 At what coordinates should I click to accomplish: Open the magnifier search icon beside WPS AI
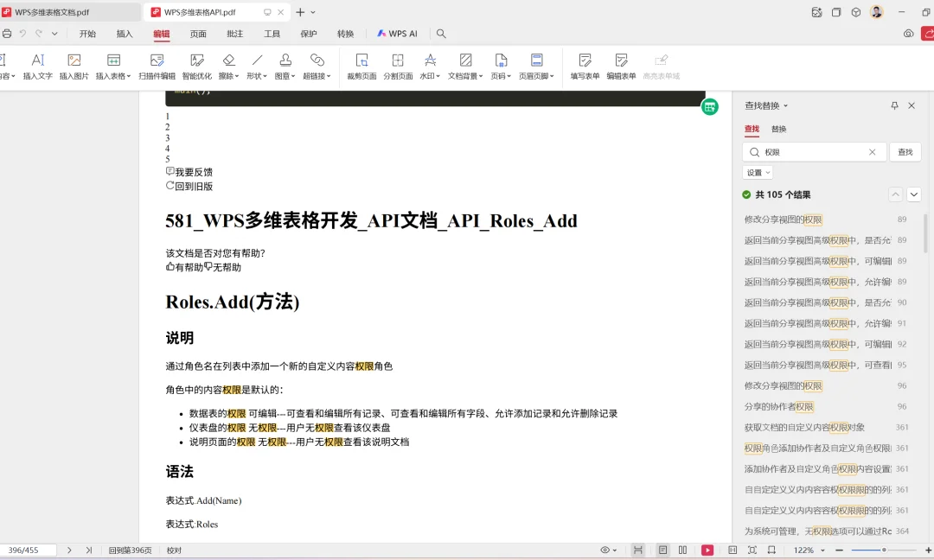(x=441, y=34)
